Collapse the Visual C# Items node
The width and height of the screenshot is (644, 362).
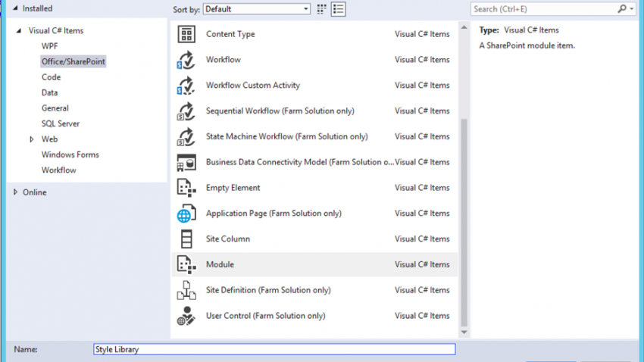pyautogui.click(x=18, y=31)
